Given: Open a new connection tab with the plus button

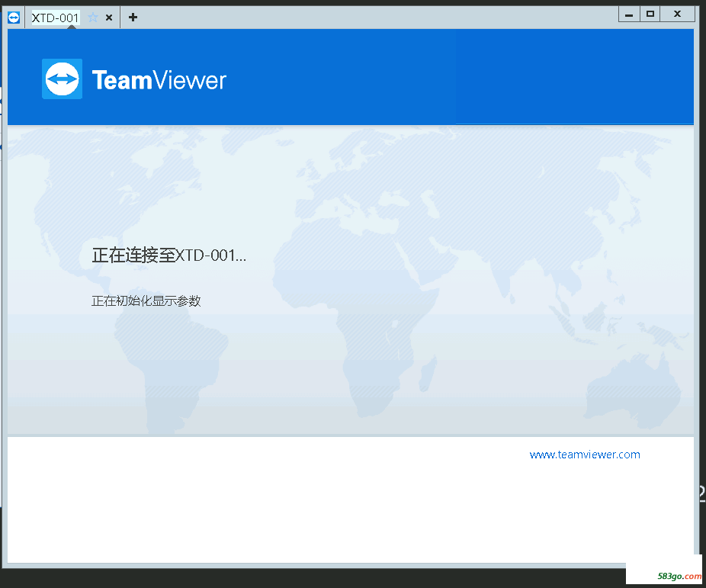Looking at the screenshot, I should (x=133, y=17).
